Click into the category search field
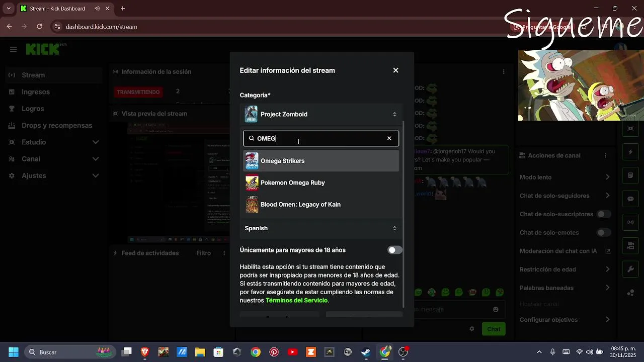644x362 pixels. [321, 138]
